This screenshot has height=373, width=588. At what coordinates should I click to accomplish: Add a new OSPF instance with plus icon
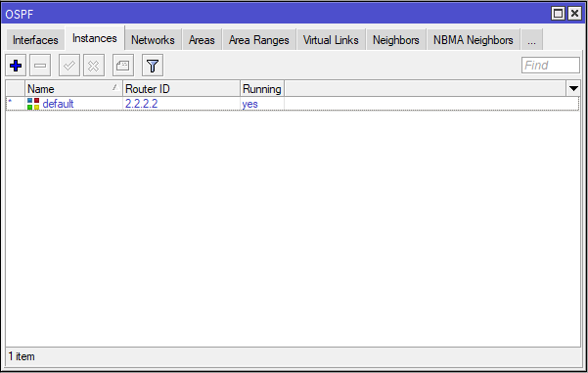16,66
